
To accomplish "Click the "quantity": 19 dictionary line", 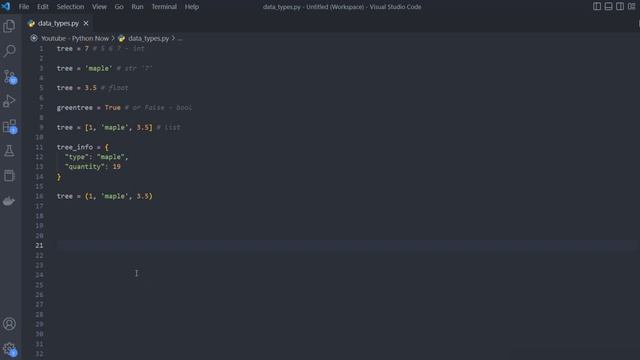I will (93, 167).
